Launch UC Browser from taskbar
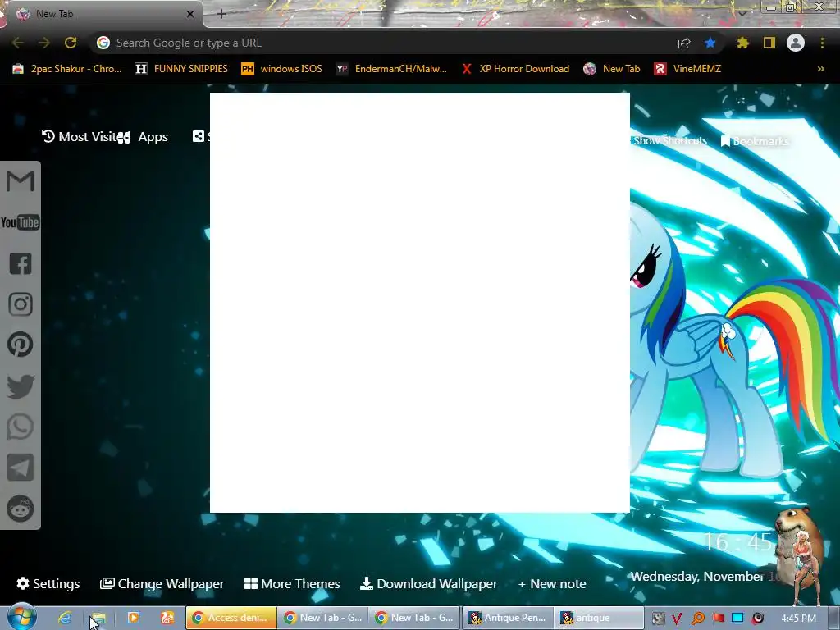Viewport: 840px width, 630px height. [167, 618]
